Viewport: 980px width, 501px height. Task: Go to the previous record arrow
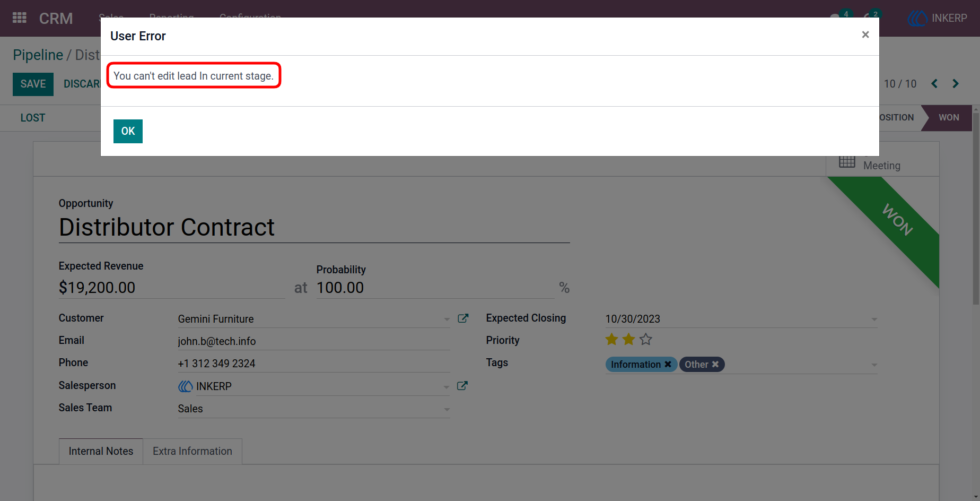click(x=934, y=84)
